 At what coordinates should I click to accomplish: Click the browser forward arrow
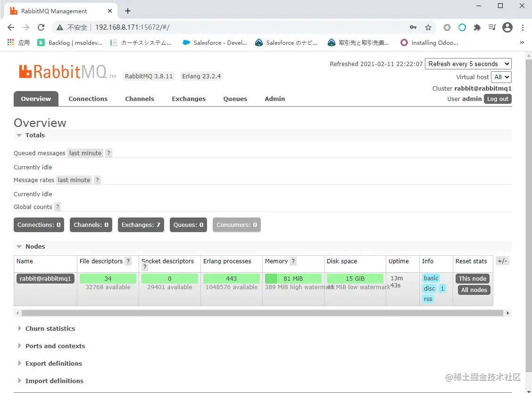(x=26, y=27)
